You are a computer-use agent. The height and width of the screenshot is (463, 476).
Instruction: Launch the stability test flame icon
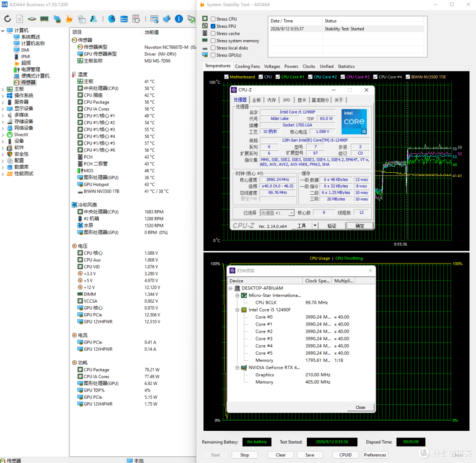click(69, 19)
